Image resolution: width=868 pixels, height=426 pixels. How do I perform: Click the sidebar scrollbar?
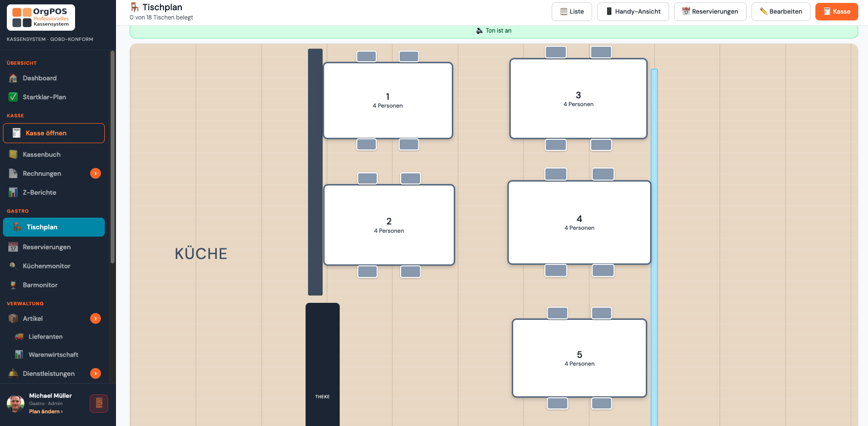click(113, 157)
